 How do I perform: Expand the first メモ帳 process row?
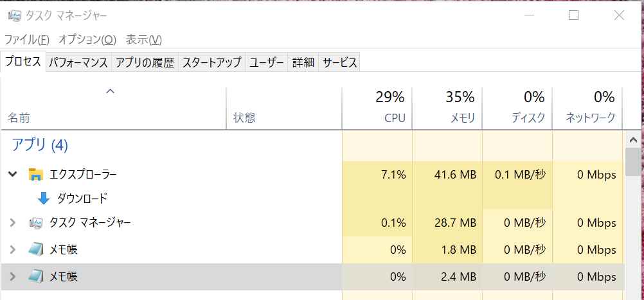tap(12, 249)
